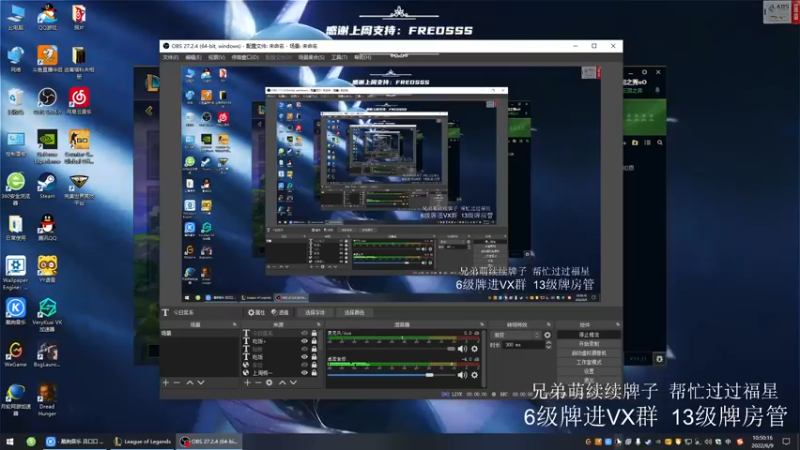This screenshot has width=800, height=450.
Task: Move selected source down in list
Action: (x=293, y=382)
